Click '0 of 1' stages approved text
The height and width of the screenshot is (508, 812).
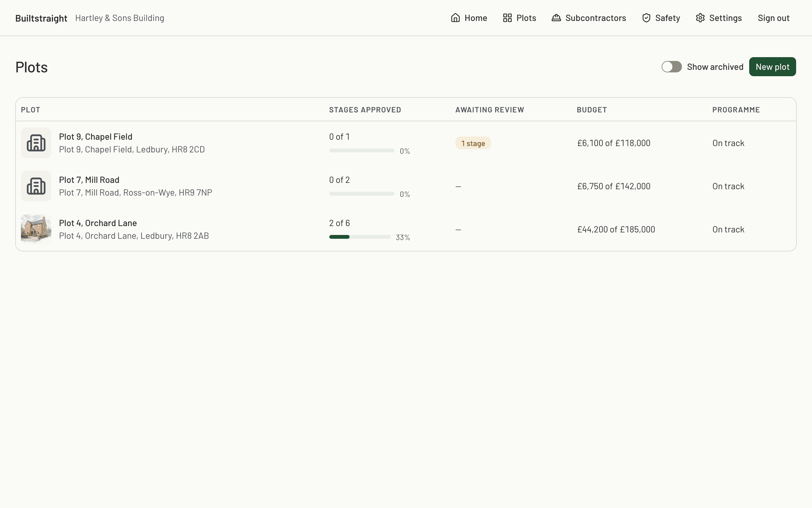340,137
